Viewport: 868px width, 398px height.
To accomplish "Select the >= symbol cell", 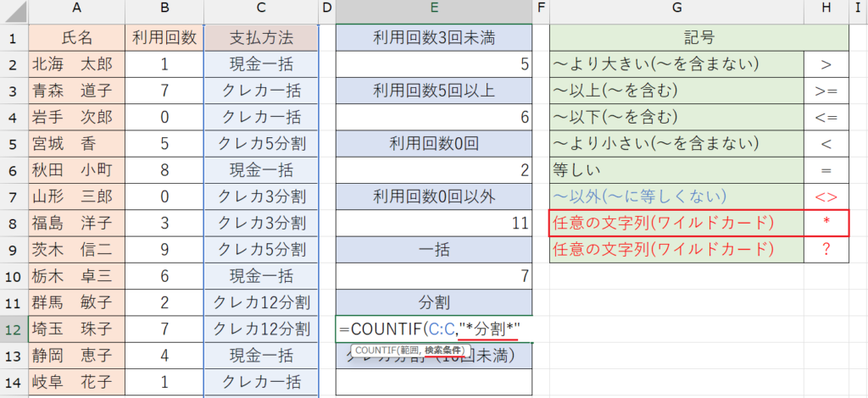I will (x=826, y=91).
